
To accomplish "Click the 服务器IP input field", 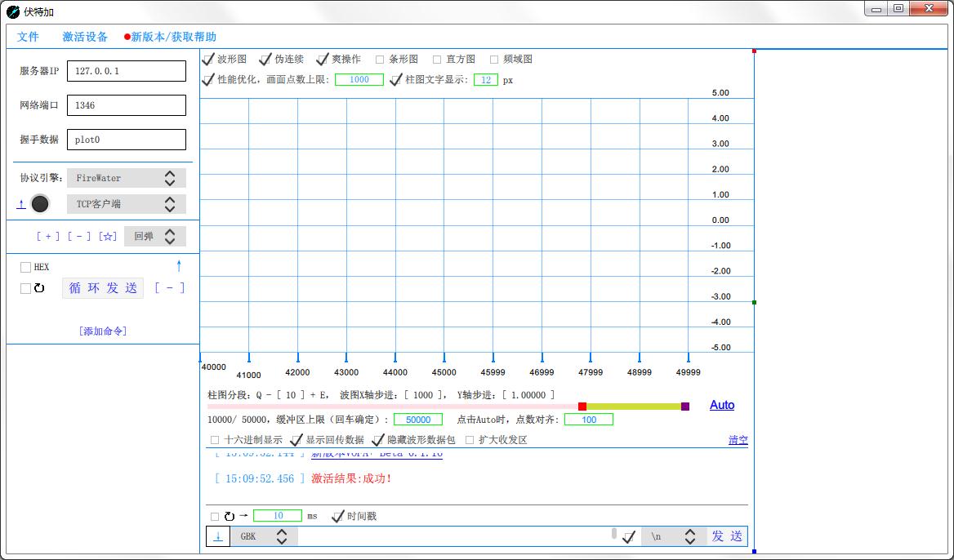I will click(x=127, y=71).
